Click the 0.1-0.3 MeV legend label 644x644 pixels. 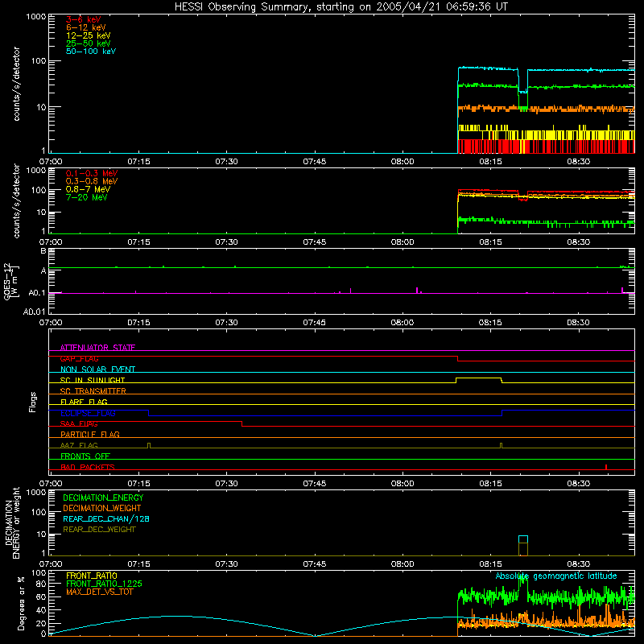tap(92, 173)
